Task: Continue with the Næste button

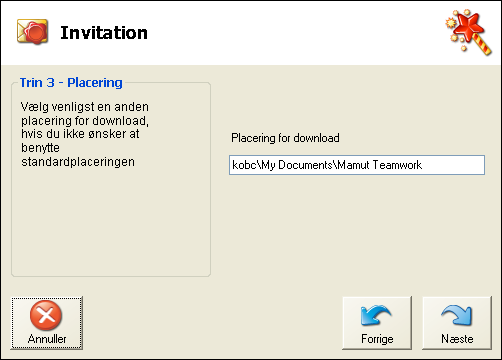Action: (x=457, y=323)
